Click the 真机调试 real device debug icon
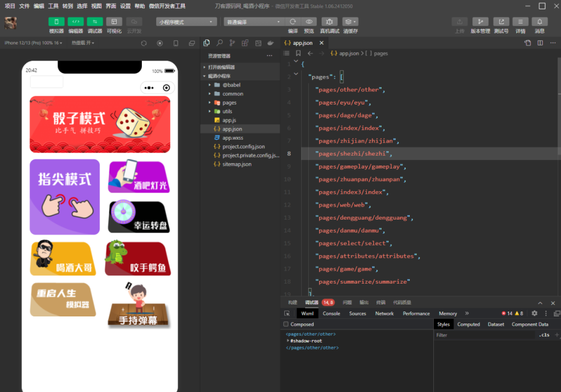Image resolution: width=561 pixels, height=392 pixels. point(329,22)
